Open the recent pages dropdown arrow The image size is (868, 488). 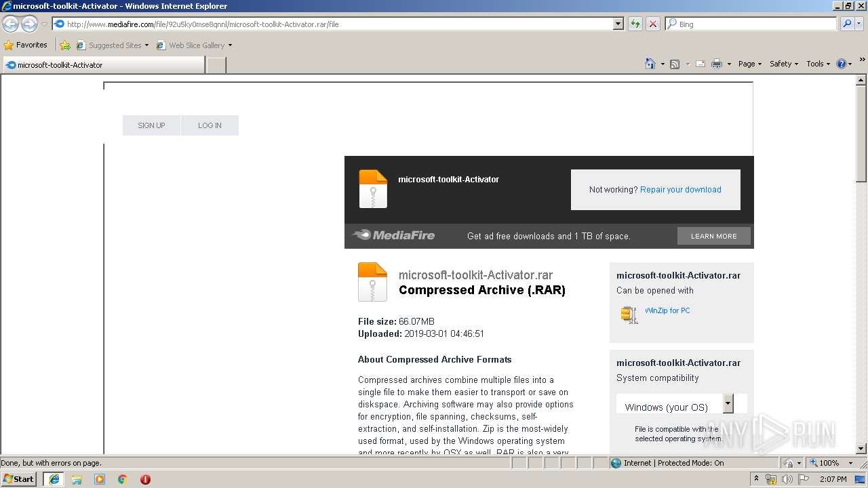click(44, 24)
